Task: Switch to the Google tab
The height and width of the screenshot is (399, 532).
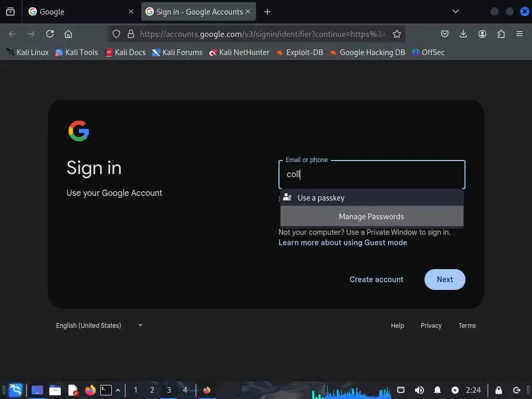Action: (x=81, y=11)
